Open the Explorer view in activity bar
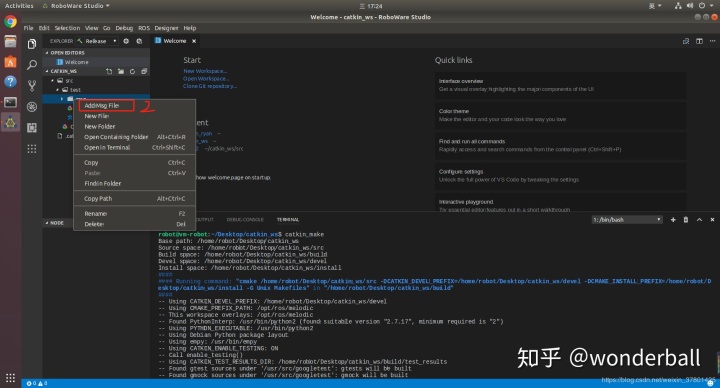 (32, 44)
